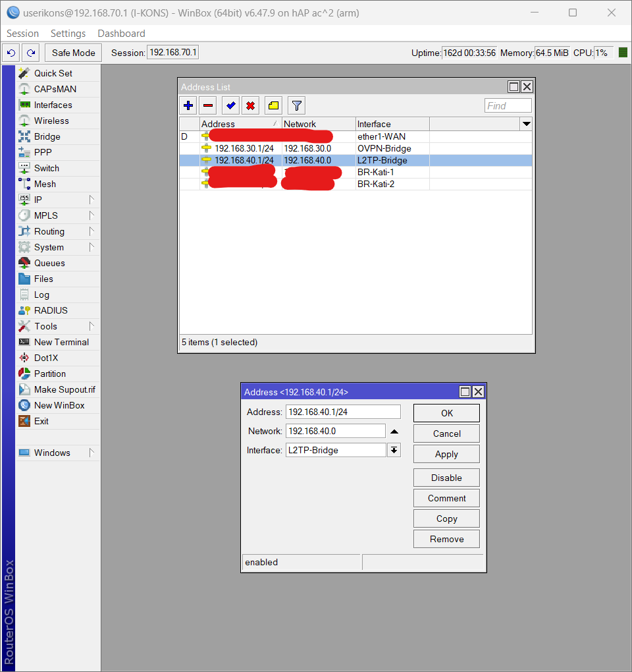The image size is (632, 672).
Task: Remove selected address using the minus icon
Action: click(207, 105)
